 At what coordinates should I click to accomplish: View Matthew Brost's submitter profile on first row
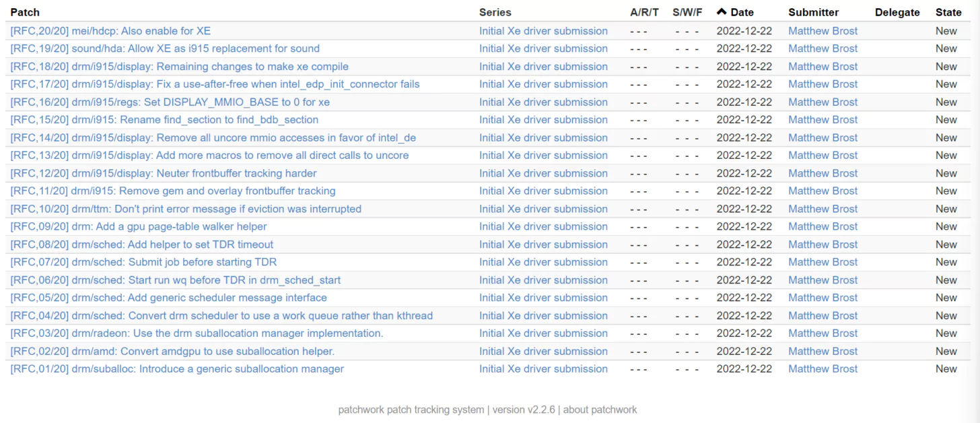[823, 30]
